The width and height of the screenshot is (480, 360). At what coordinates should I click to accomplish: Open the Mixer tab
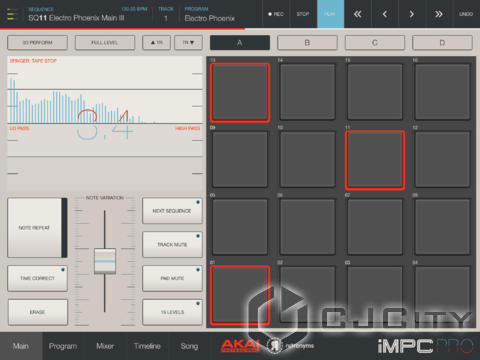coord(105,346)
